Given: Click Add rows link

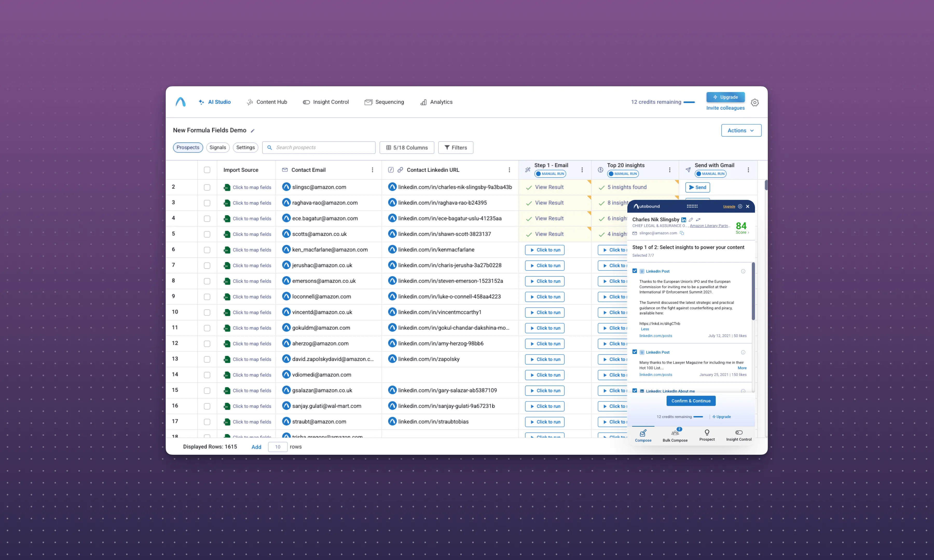Looking at the screenshot, I should pyautogui.click(x=256, y=447).
